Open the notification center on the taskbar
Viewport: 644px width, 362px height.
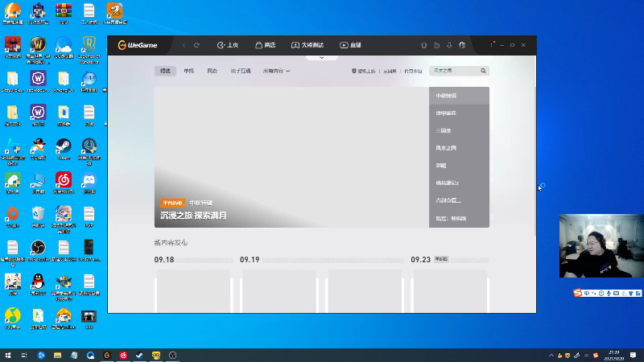point(633,355)
